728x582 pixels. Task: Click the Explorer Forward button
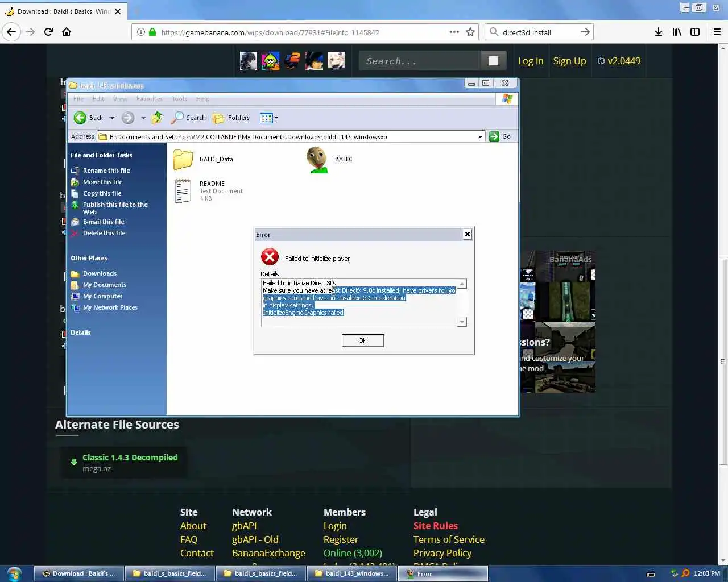128,118
